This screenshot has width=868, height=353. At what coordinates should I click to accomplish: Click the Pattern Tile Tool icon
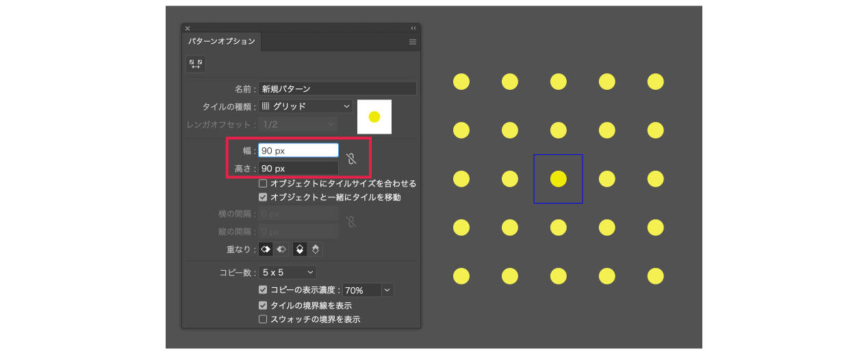click(196, 64)
